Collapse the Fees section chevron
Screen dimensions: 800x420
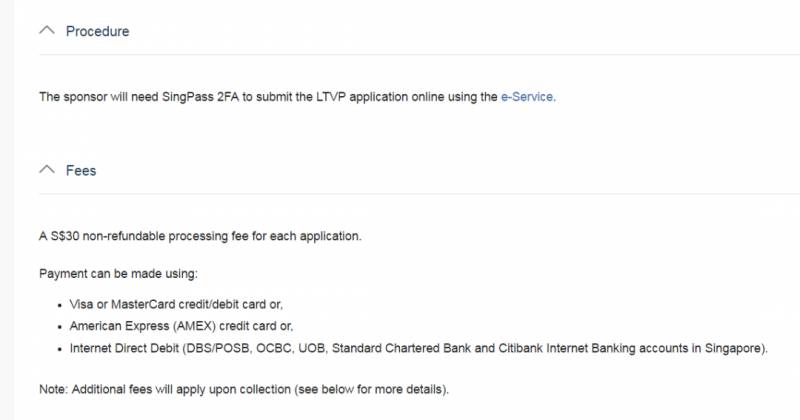[x=46, y=170]
